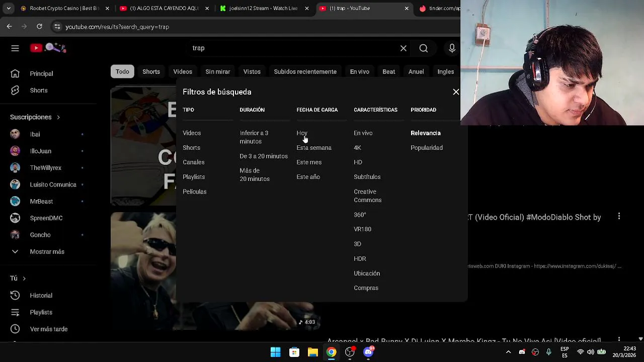
Task: Filter by type Canales
Action: point(194,162)
